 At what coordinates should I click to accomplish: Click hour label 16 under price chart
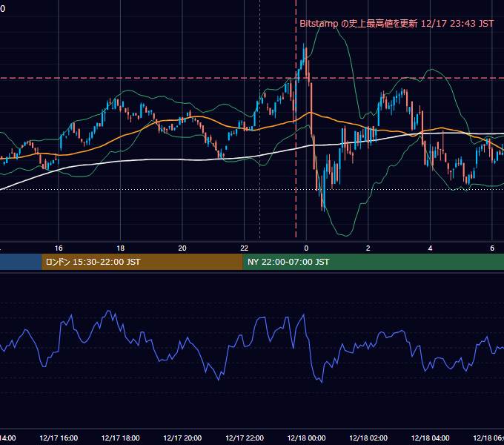[x=59, y=248]
